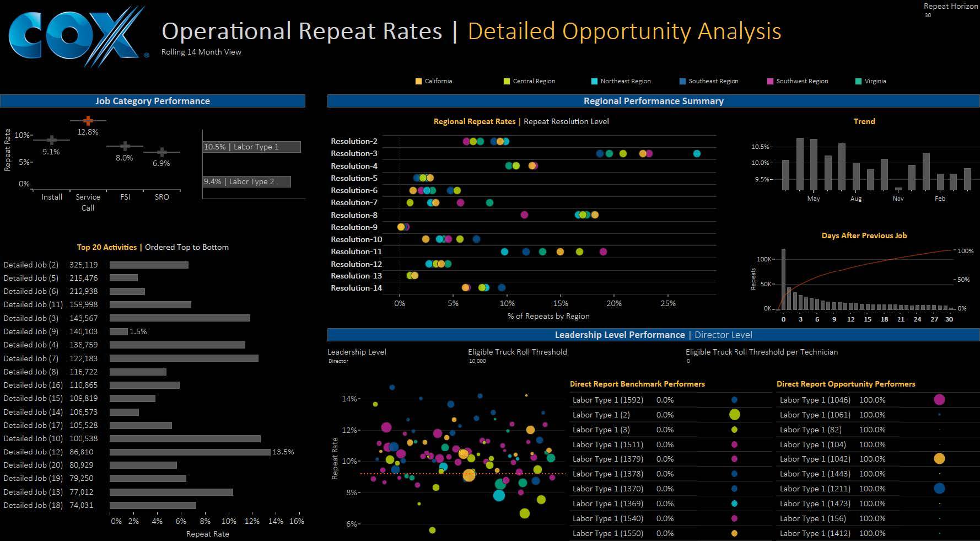Click the large green dot for Labor Type 1 (2)
The height and width of the screenshot is (541, 980).
tap(734, 415)
